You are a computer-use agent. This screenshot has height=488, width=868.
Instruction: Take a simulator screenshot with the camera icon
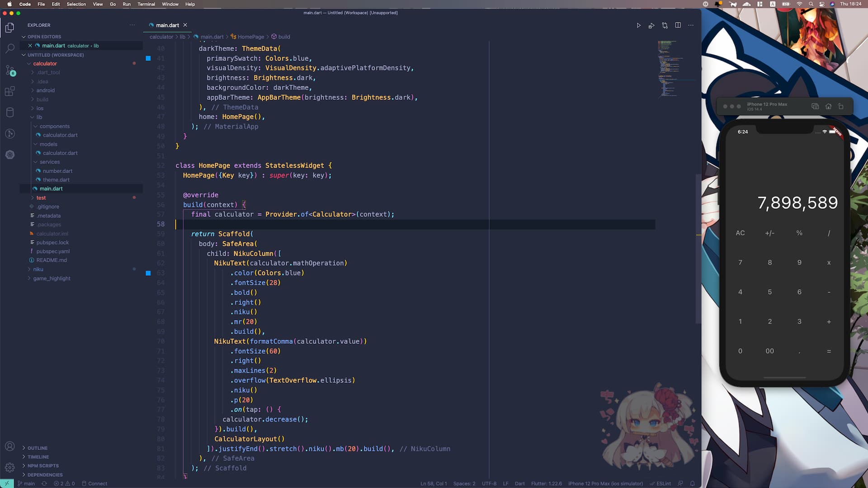point(815,107)
